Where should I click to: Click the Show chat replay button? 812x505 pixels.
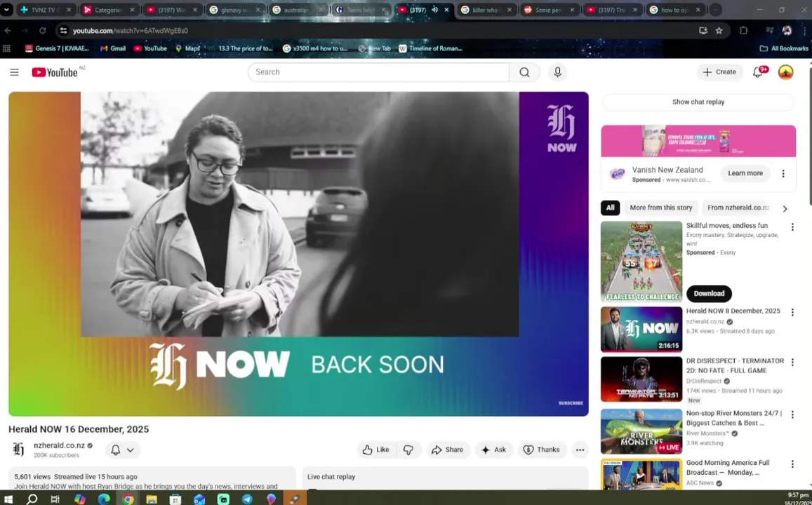[698, 102]
